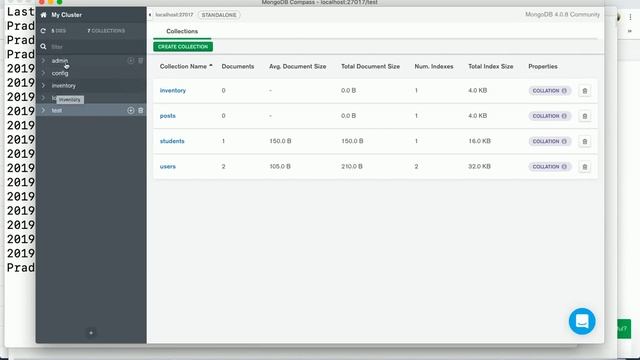Click the plus icon on the admin row
This screenshot has height=360, width=640.
tap(131, 60)
